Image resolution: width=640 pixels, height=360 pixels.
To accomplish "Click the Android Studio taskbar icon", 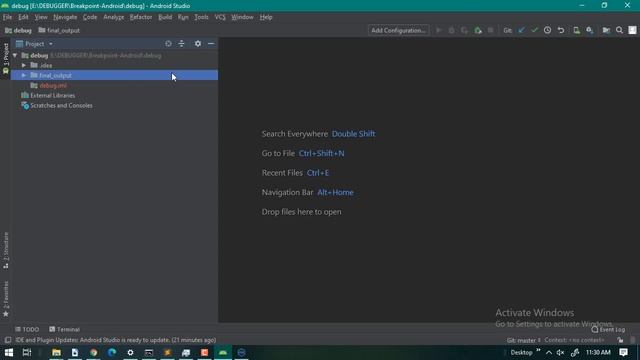I will tap(223, 352).
